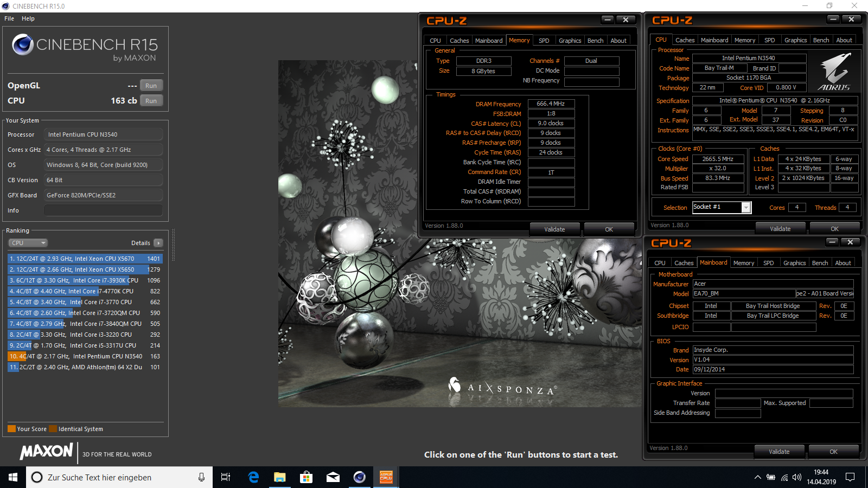Image resolution: width=868 pixels, height=488 pixels.
Task: Open the volume control in tray
Action: pyautogui.click(x=797, y=477)
